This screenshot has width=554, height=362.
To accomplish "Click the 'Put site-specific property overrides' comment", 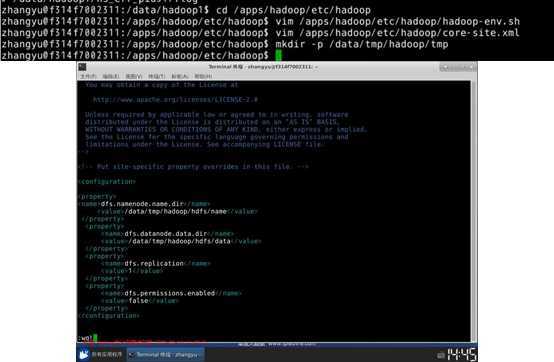I will [194, 167].
